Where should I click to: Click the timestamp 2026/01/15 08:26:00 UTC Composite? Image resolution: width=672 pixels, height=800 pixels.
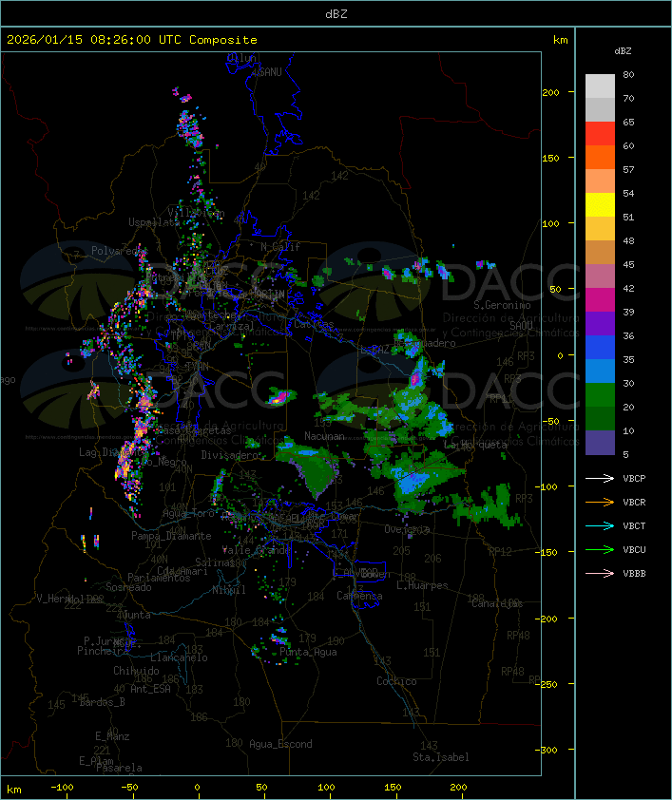point(132,40)
